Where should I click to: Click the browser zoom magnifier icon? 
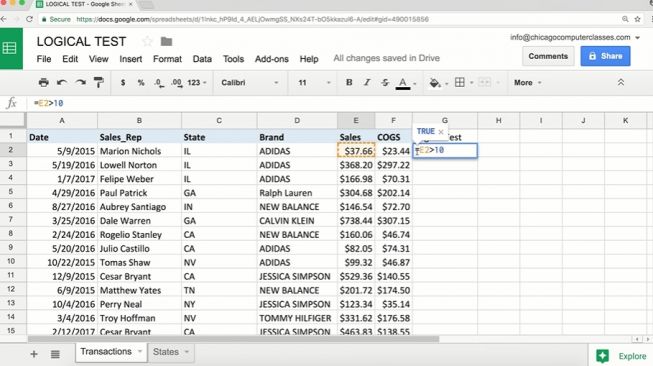tap(625, 19)
